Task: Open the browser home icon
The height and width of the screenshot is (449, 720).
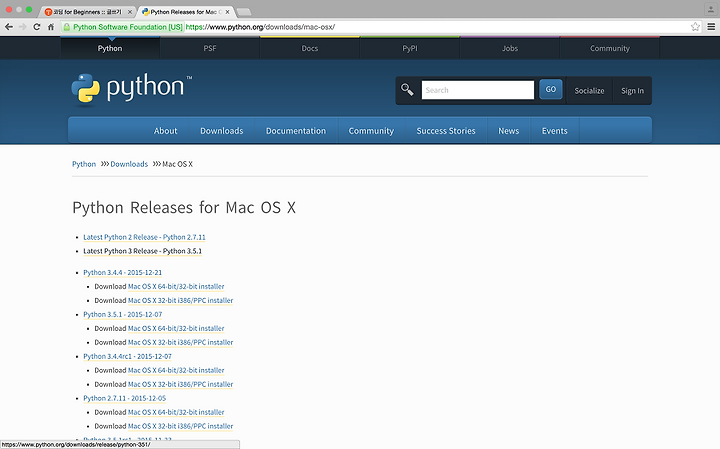Action: click(x=51, y=27)
